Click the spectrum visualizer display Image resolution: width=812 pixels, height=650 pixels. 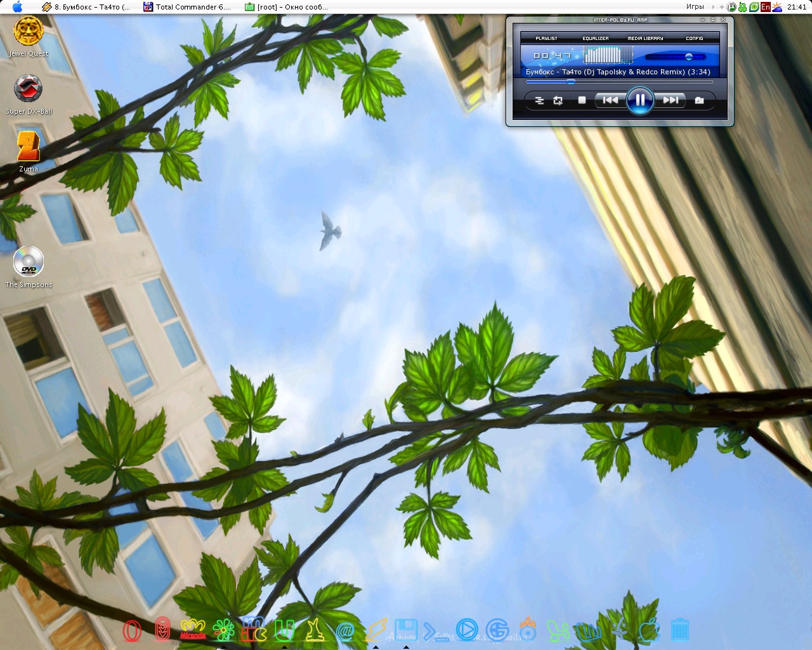(608, 55)
